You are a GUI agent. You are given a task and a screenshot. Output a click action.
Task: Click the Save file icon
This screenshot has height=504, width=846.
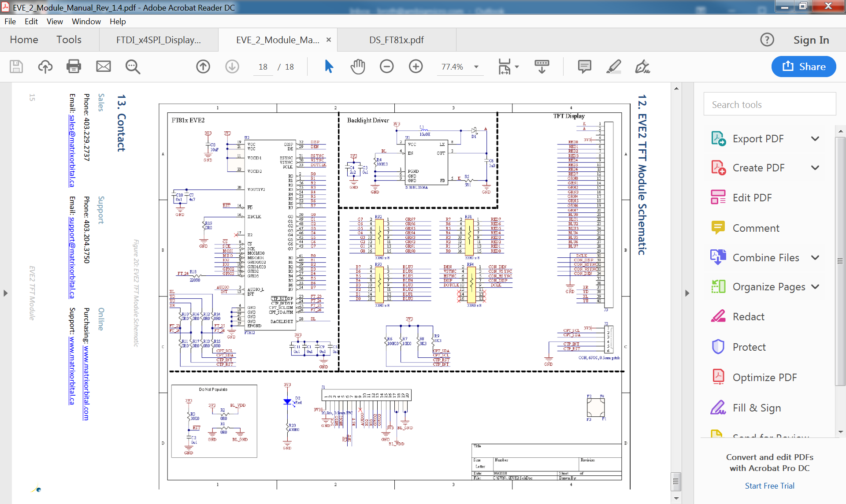pyautogui.click(x=16, y=67)
